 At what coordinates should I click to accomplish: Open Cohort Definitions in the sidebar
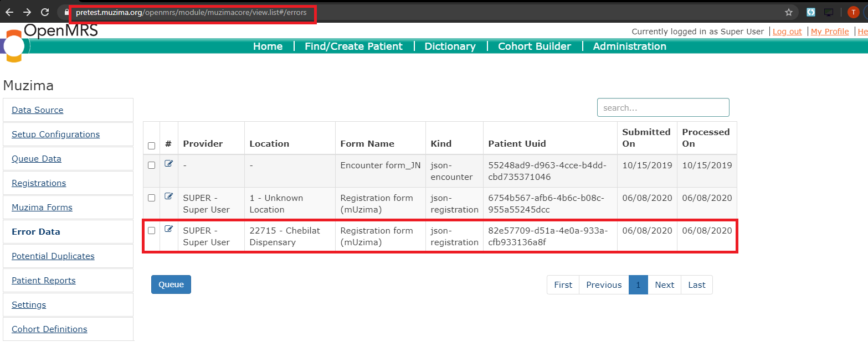coord(49,329)
